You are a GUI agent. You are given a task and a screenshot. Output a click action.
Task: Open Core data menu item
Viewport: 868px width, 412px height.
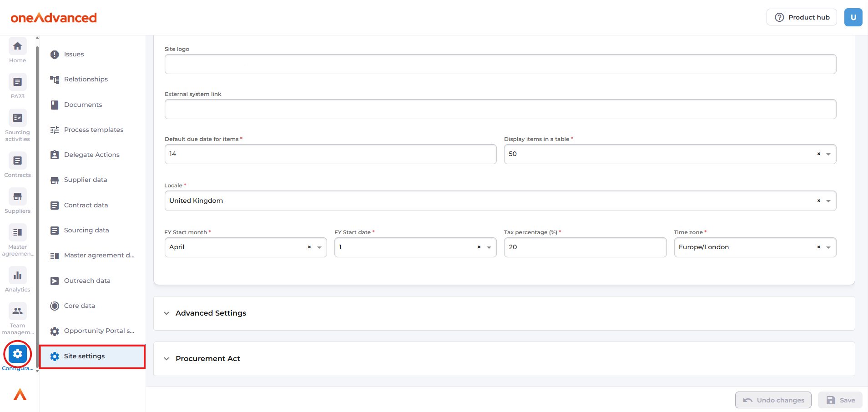[92, 306]
